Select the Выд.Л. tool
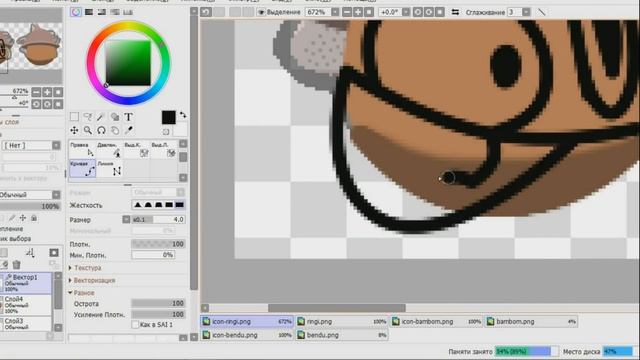Viewport: 640px width, 360px height. coord(163,149)
